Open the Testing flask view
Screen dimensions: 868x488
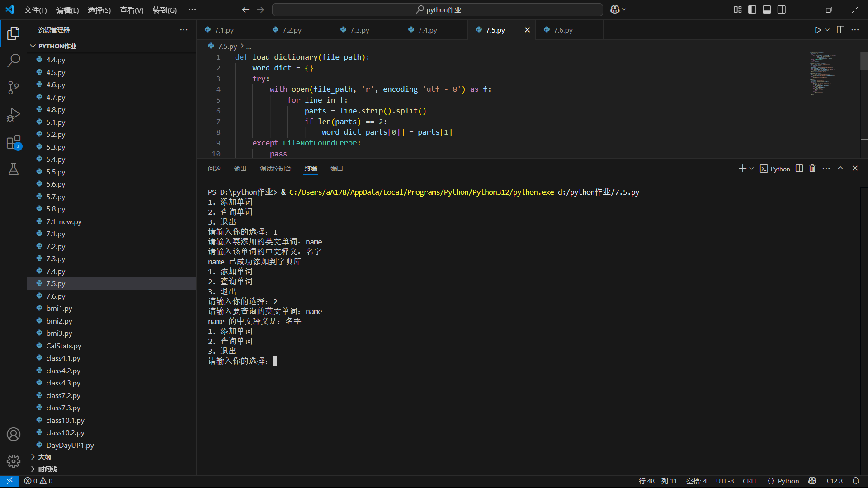point(14,169)
